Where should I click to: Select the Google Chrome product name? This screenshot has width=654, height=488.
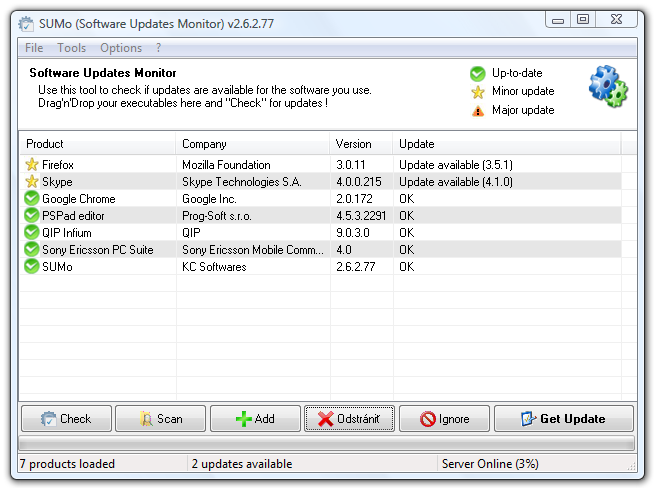(79, 199)
